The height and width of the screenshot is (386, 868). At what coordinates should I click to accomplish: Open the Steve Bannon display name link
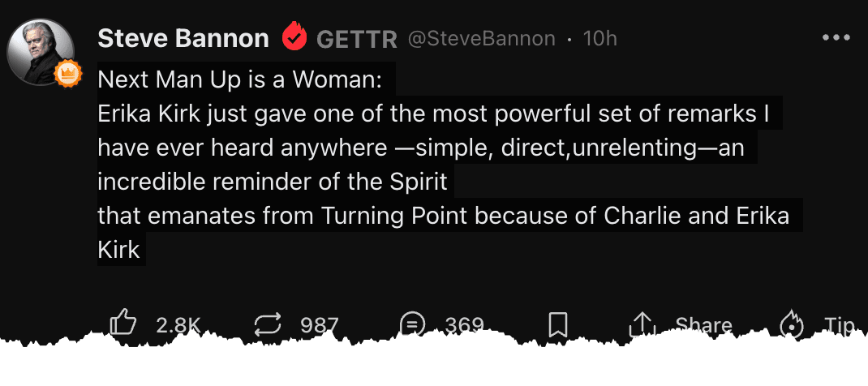point(183,38)
